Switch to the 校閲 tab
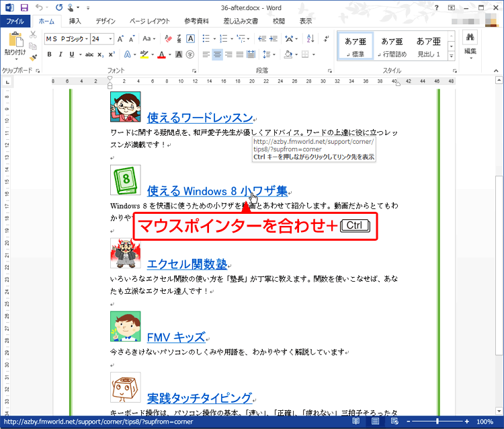 pos(279,22)
